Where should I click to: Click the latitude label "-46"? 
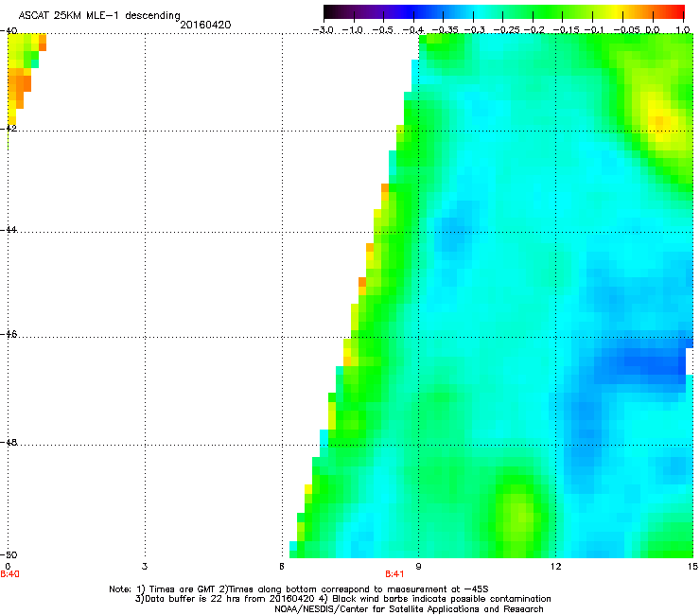coord(9,335)
